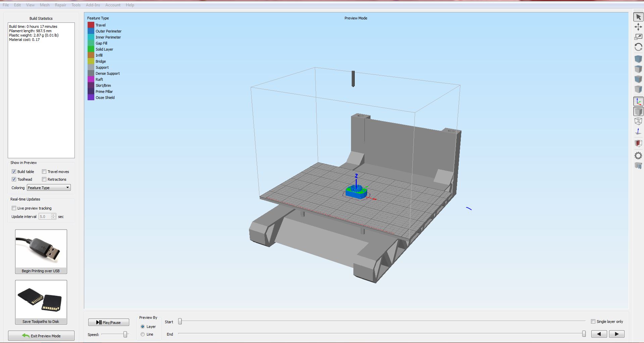The width and height of the screenshot is (644, 343).
Task: Click the support structures icon
Action: point(638,166)
